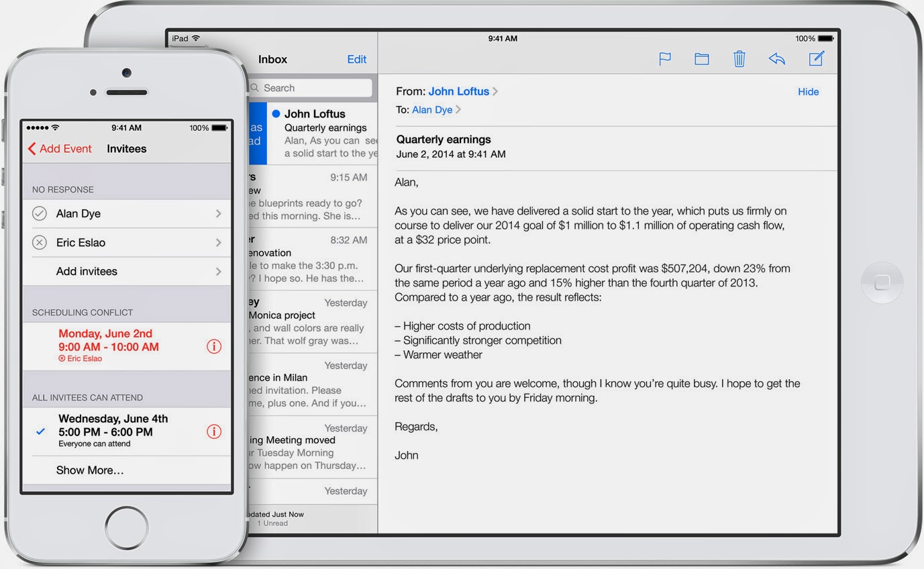
Task: Open the Monica project message from Yesterday
Action: click(312, 322)
